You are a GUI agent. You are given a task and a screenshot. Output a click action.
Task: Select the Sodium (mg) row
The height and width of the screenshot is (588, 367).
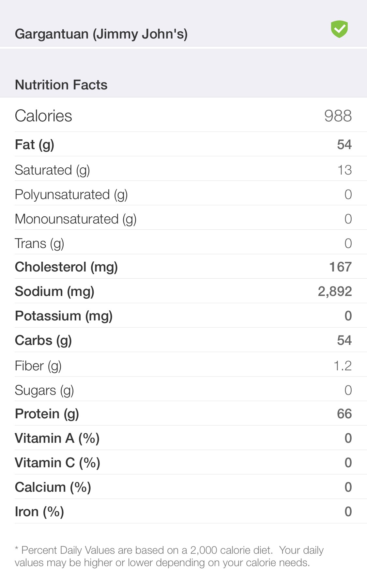point(183,291)
